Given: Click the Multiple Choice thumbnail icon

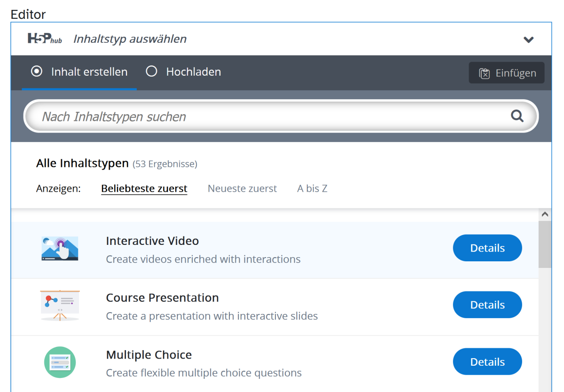Looking at the screenshot, I should point(60,362).
